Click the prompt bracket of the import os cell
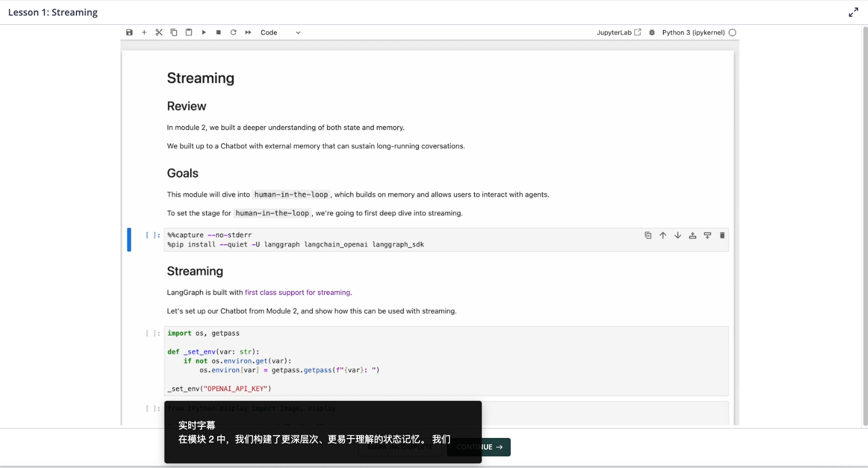Viewport: 868px width, 468px height. pos(153,333)
